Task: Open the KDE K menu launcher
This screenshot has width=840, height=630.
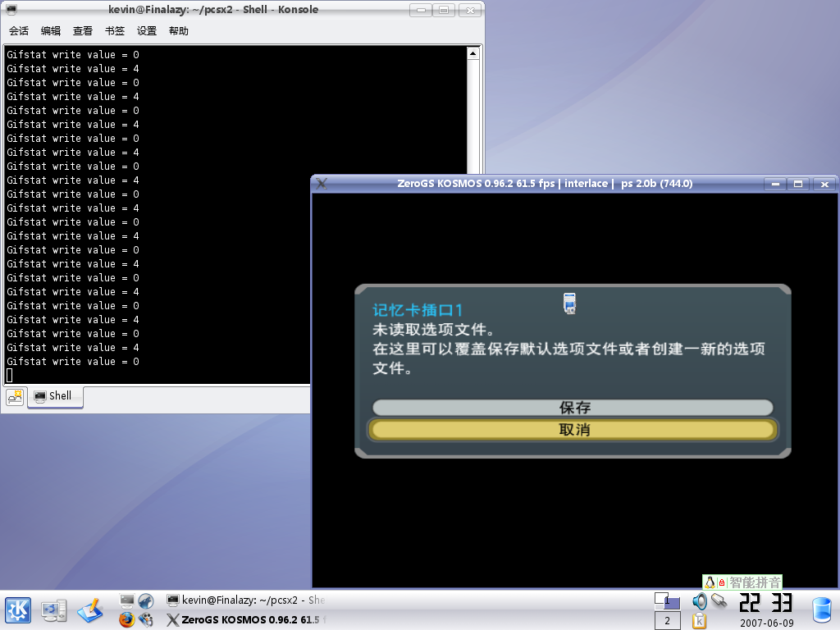Action: point(18,610)
